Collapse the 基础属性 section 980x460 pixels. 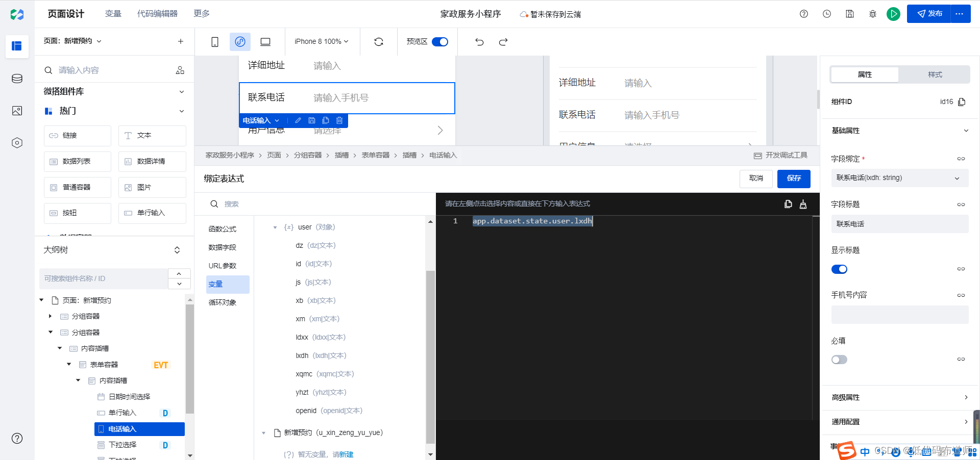(x=966, y=131)
